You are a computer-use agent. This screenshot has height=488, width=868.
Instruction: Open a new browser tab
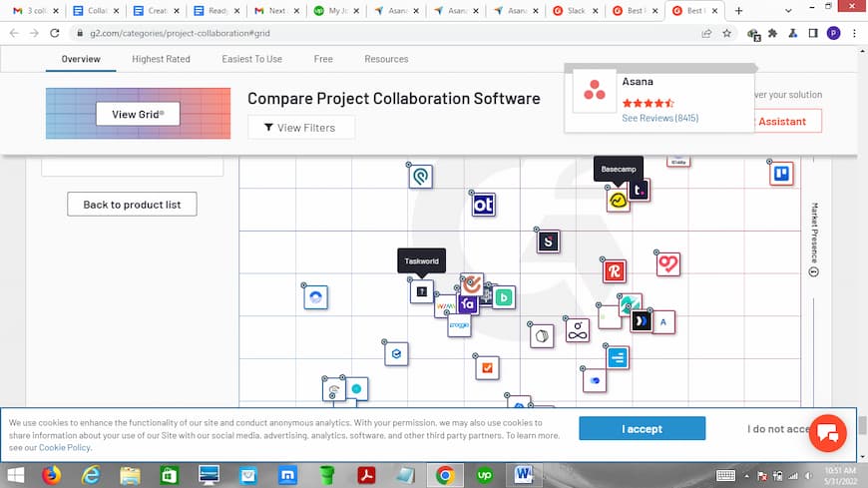(738, 11)
